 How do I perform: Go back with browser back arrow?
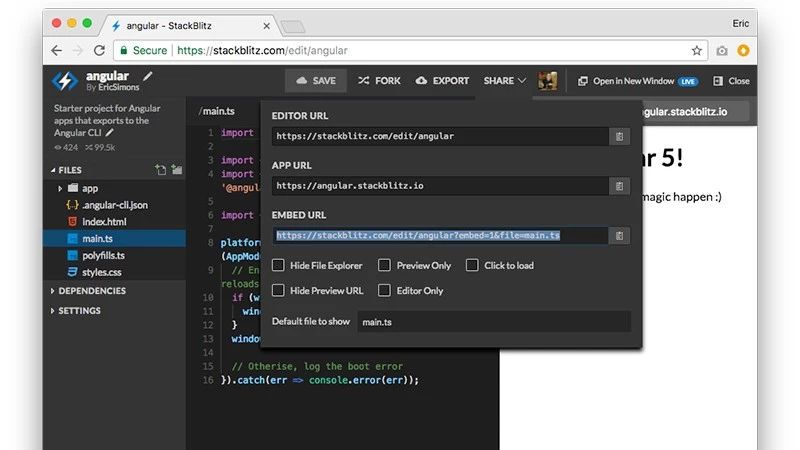pyautogui.click(x=57, y=51)
